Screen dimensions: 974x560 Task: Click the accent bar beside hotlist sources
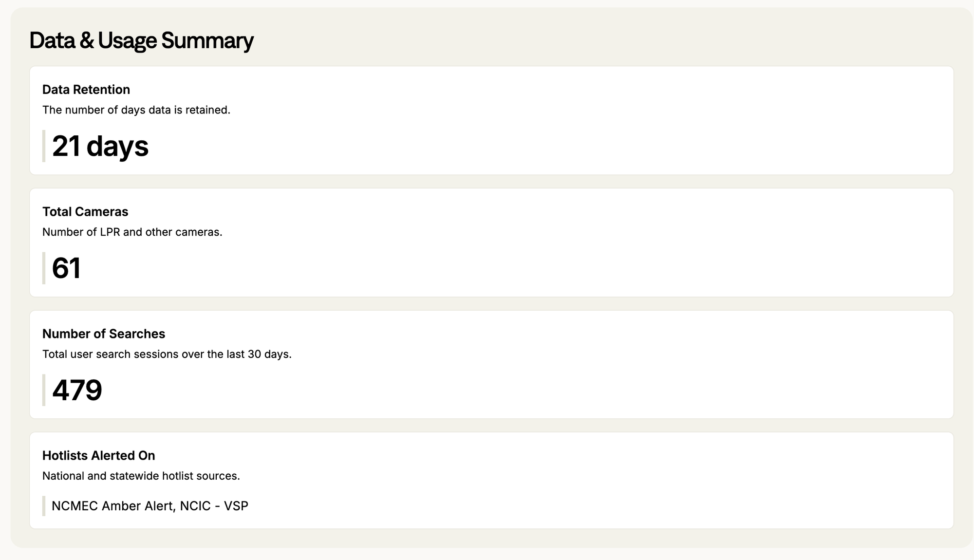(44, 506)
